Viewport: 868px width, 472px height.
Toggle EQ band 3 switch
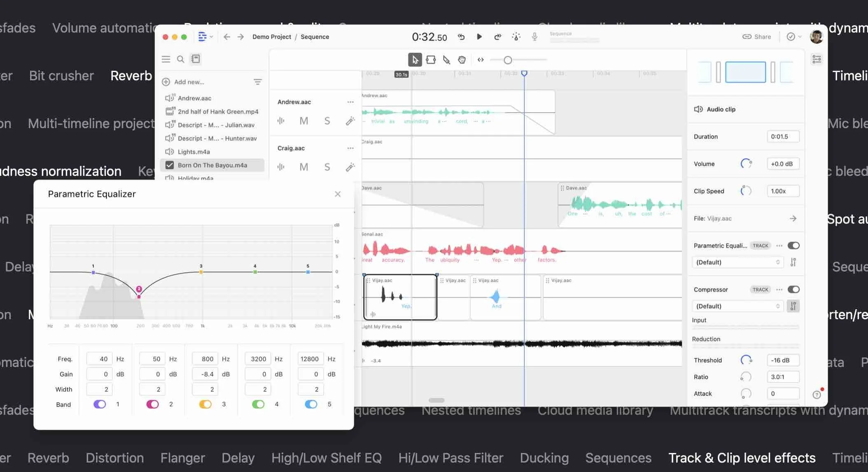pyautogui.click(x=205, y=404)
